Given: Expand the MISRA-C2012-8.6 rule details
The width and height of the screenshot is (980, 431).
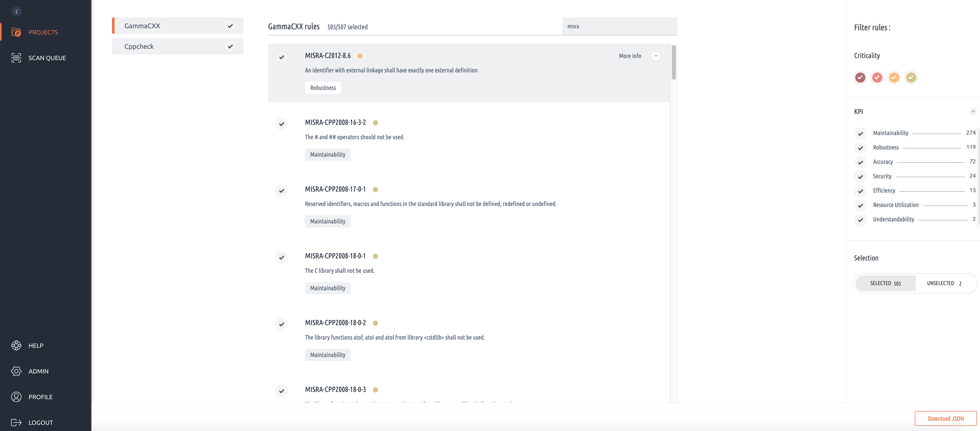Looking at the screenshot, I should point(656,56).
